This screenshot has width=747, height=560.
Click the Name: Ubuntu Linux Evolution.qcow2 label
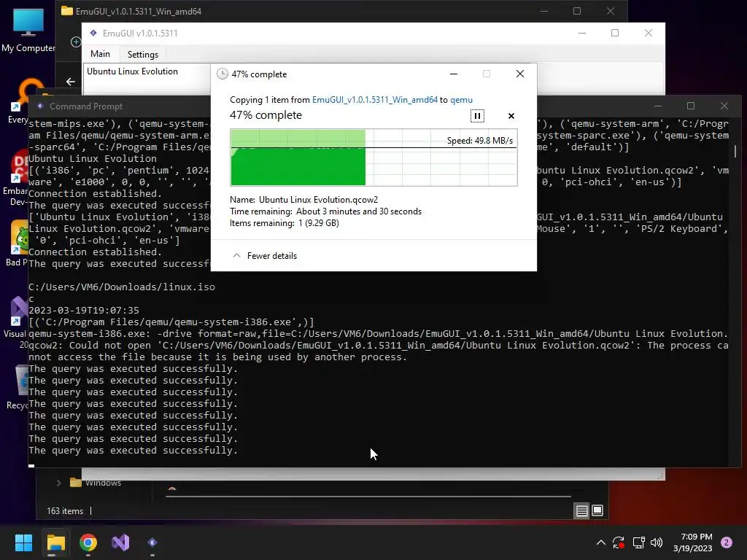(303, 200)
